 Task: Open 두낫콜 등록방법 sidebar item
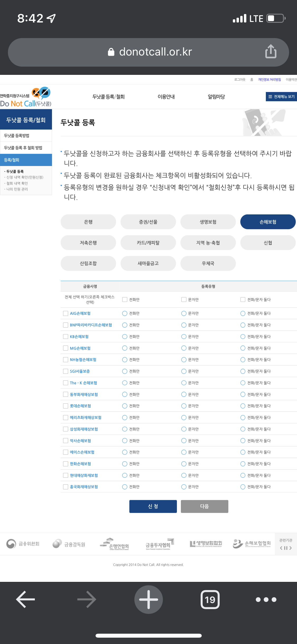[x=26, y=136]
